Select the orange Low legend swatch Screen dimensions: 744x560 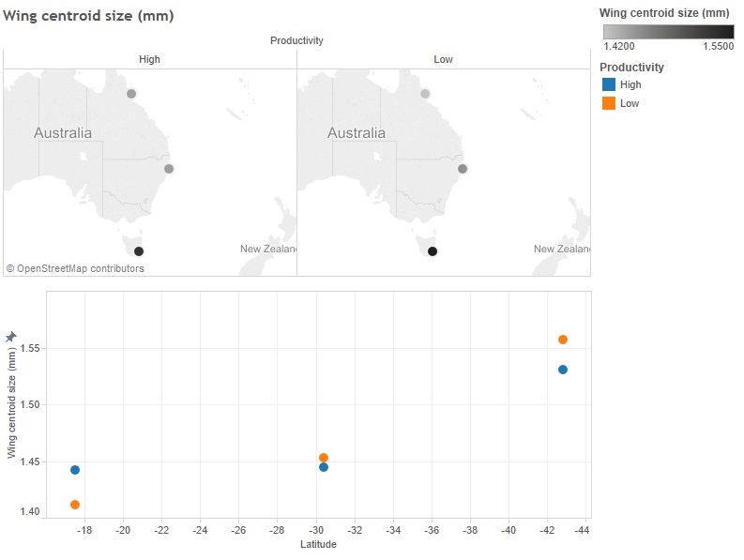pyautogui.click(x=609, y=103)
